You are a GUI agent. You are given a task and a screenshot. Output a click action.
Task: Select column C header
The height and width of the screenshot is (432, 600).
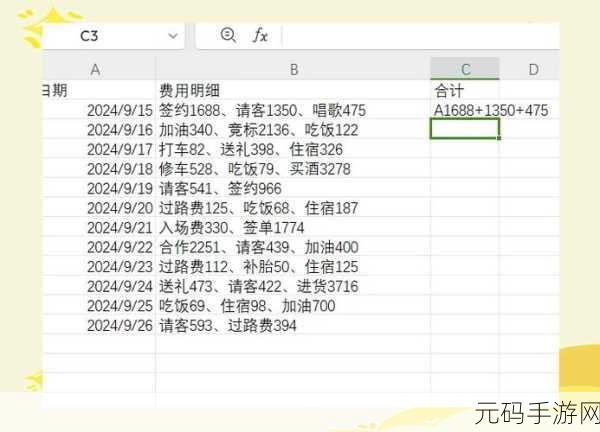pyautogui.click(x=465, y=69)
